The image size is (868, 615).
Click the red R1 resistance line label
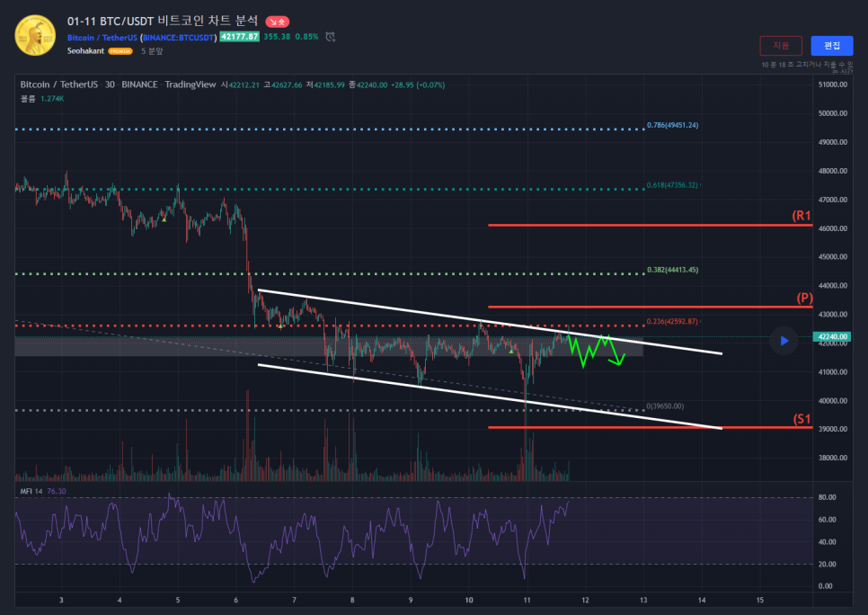click(x=802, y=216)
